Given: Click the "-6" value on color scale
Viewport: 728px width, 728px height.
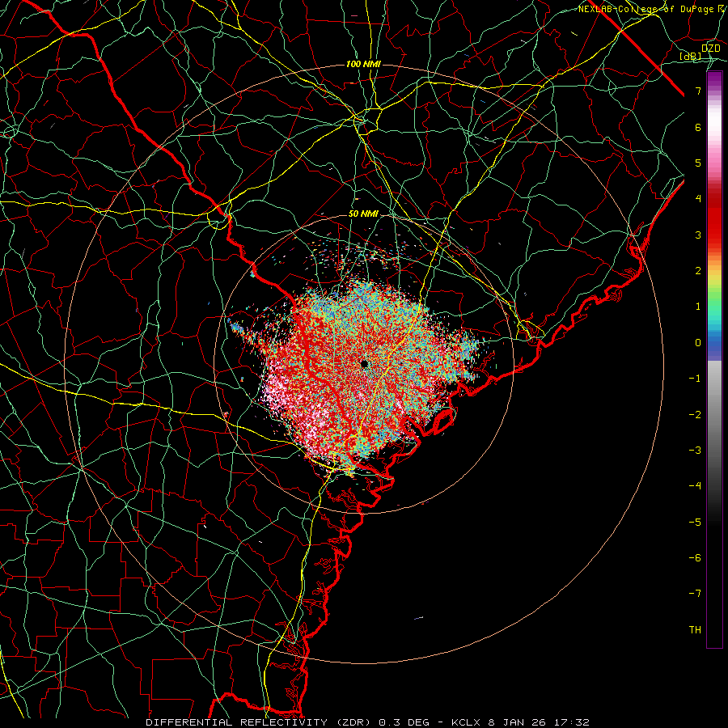Looking at the screenshot, I should coord(695,558).
